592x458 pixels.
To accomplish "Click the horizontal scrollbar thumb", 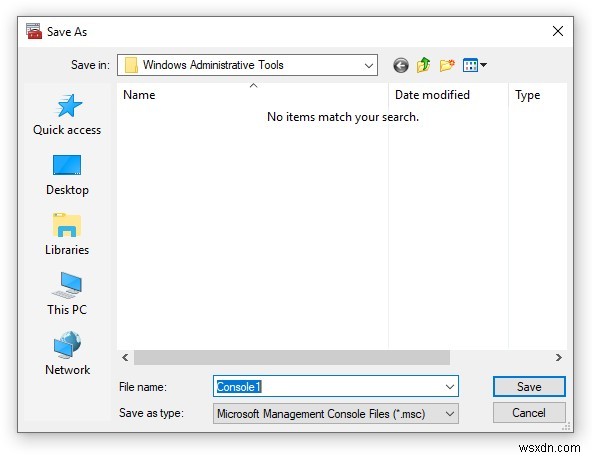I will (x=292, y=357).
